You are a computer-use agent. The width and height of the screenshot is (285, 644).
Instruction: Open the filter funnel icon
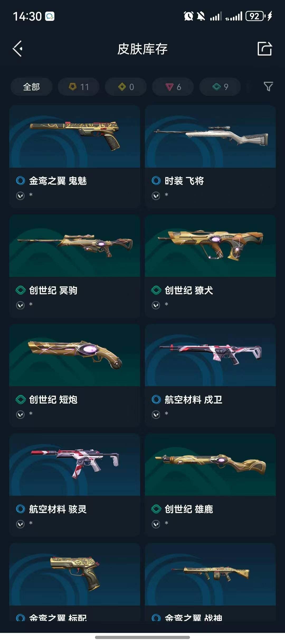tap(268, 87)
